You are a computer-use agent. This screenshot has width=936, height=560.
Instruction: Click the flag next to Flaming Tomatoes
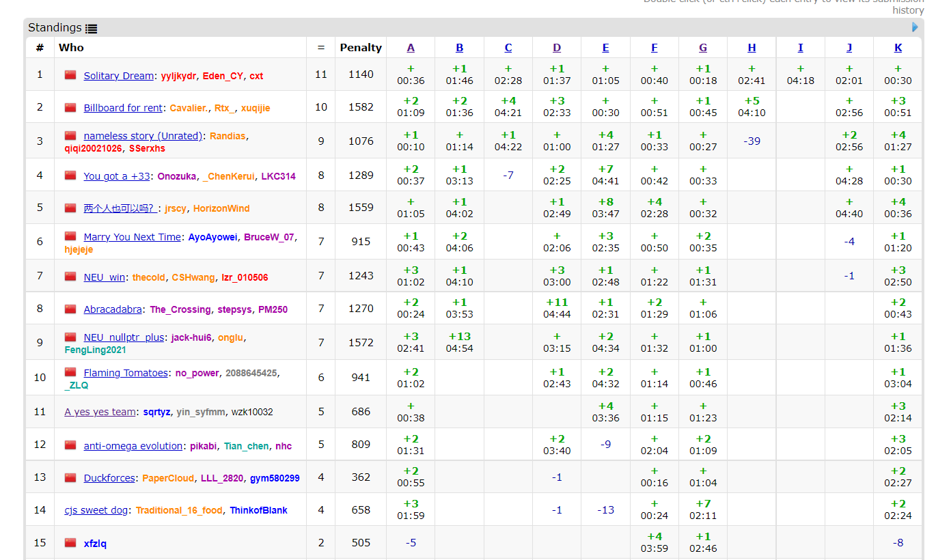70,372
